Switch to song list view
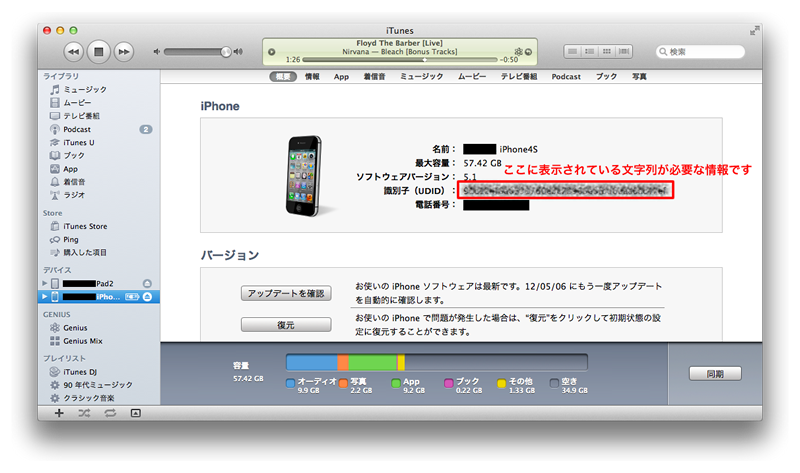 [x=572, y=51]
